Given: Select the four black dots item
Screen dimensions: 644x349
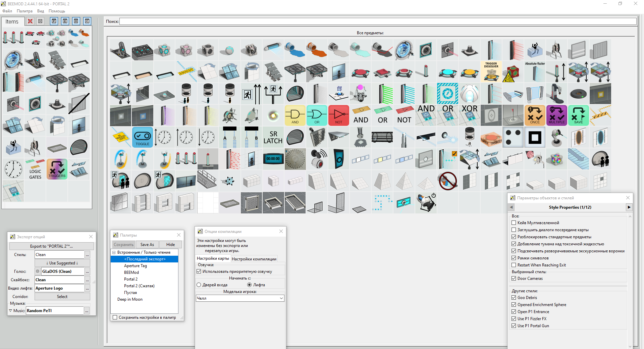Looking at the screenshot, I should tap(513, 137).
